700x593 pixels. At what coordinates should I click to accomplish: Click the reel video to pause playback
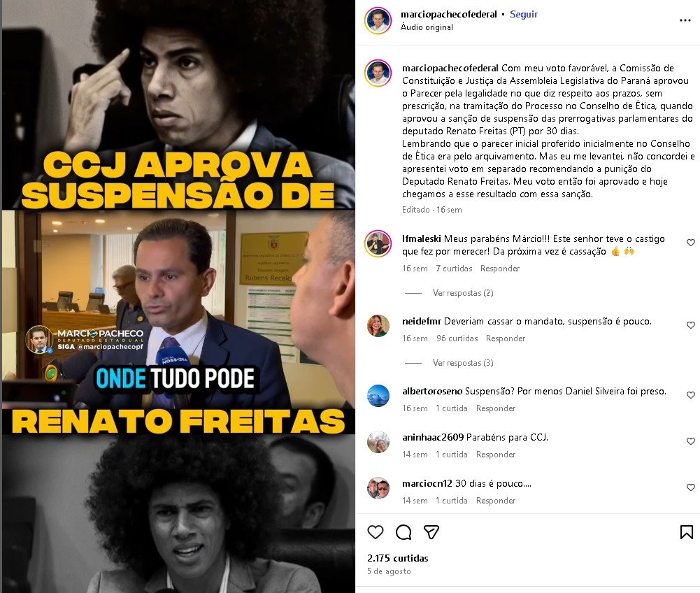178,296
